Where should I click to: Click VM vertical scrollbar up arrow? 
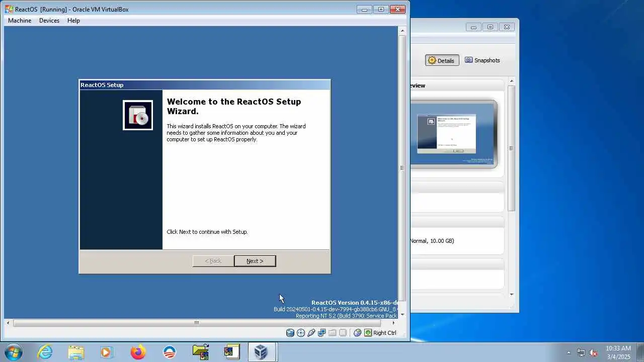[402, 31]
